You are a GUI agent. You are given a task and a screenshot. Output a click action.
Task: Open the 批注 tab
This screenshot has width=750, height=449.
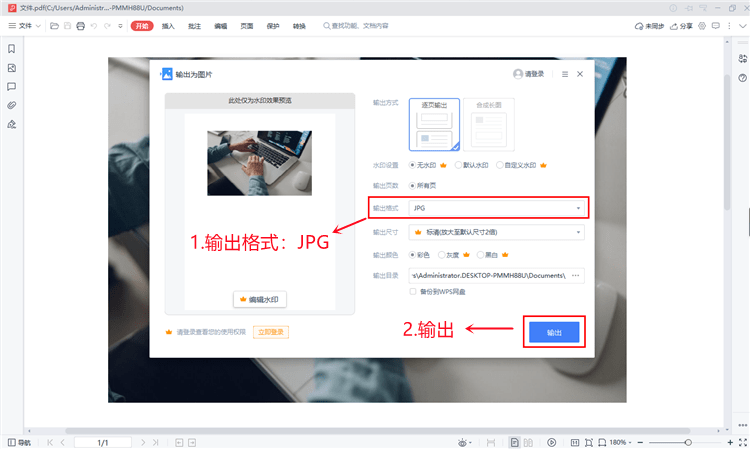click(x=194, y=26)
